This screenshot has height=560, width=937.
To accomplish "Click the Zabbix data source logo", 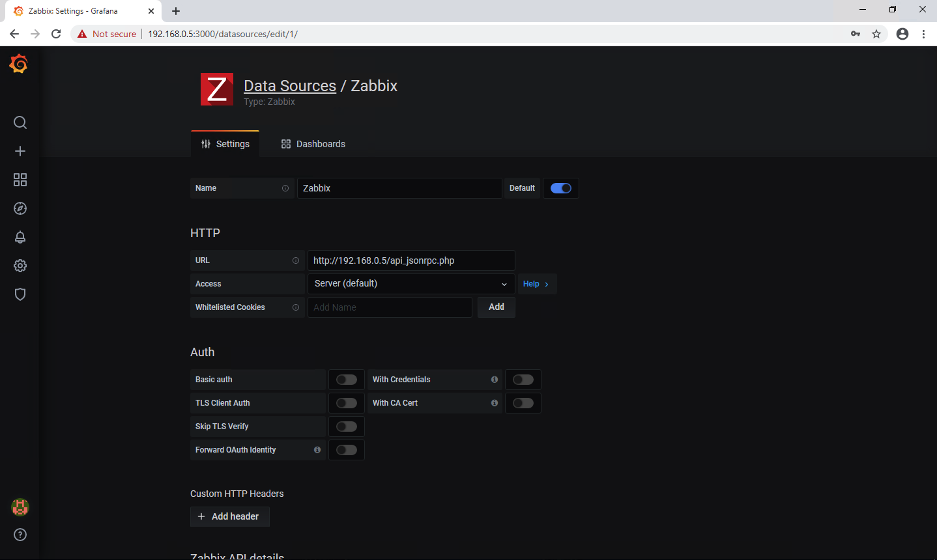I will click(x=217, y=89).
